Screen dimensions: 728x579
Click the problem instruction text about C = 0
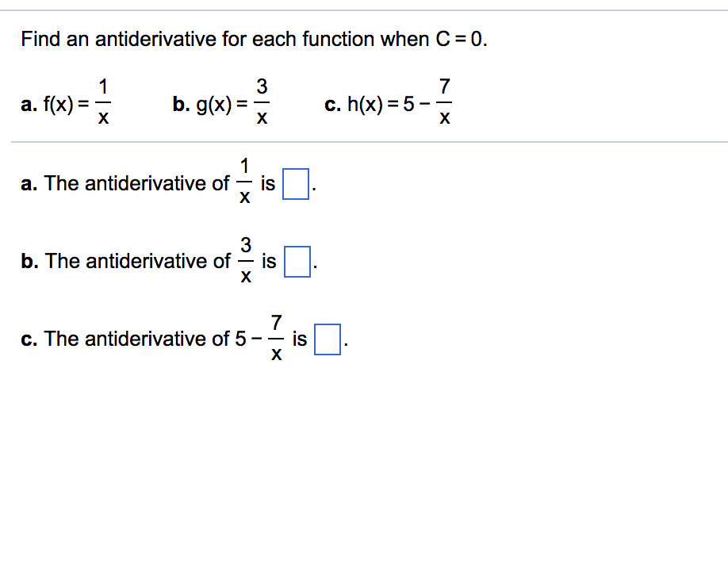(x=254, y=38)
